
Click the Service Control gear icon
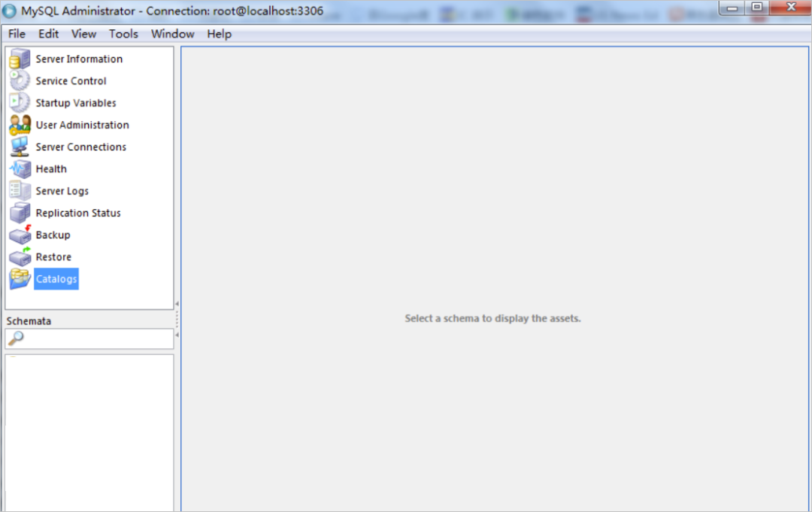pyautogui.click(x=20, y=80)
